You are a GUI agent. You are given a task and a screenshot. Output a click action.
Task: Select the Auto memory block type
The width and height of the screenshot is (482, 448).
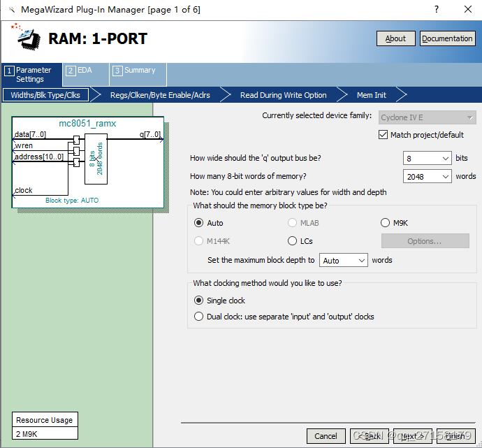pos(198,223)
